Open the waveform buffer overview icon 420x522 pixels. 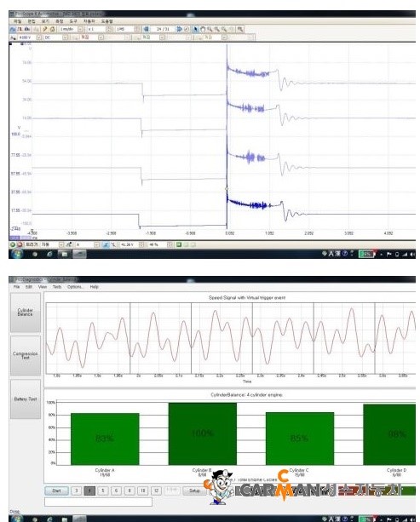pos(147,29)
